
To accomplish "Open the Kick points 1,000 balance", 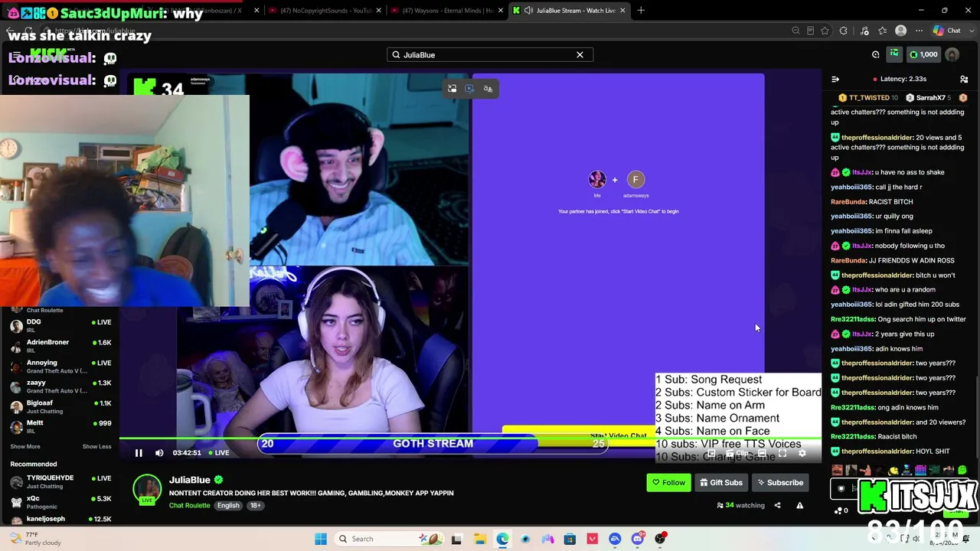I will [923, 55].
